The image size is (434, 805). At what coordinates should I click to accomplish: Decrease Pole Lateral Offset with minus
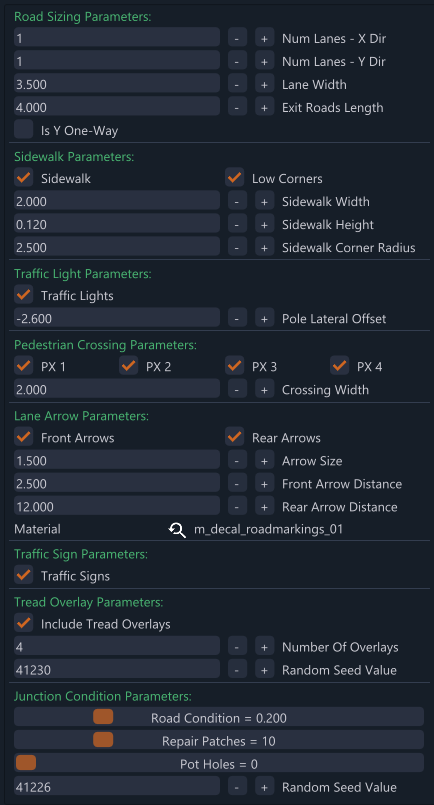click(x=237, y=318)
